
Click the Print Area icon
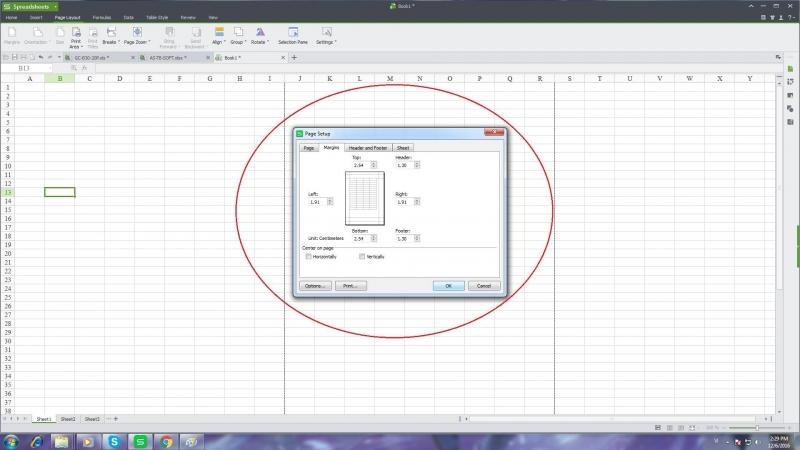tap(76, 33)
